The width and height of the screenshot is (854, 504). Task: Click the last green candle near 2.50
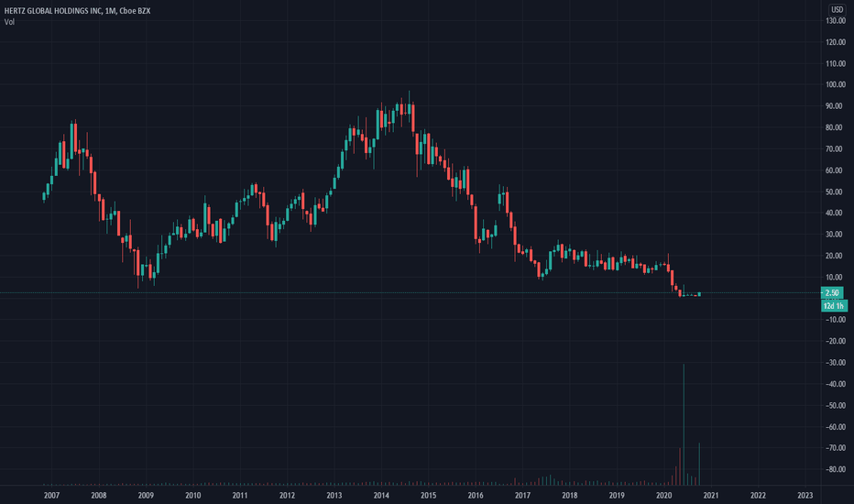coord(699,294)
